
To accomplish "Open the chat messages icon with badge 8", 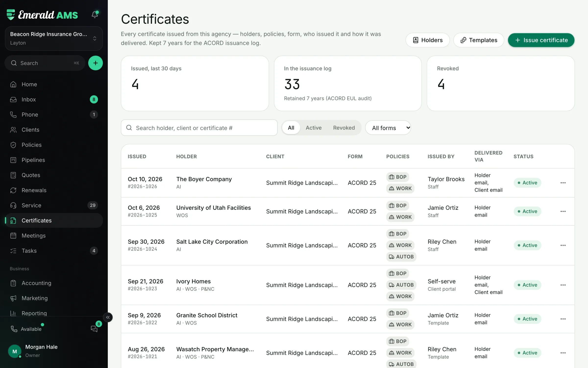I will (x=94, y=329).
